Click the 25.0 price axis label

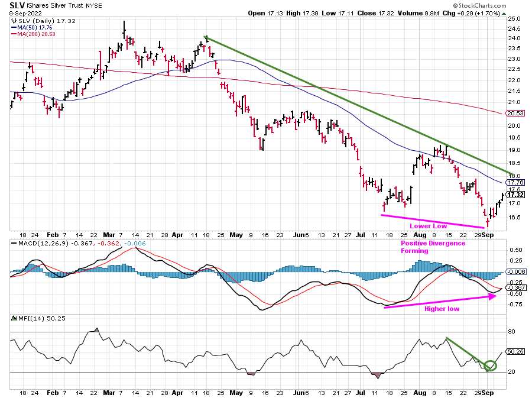point(514,19)
